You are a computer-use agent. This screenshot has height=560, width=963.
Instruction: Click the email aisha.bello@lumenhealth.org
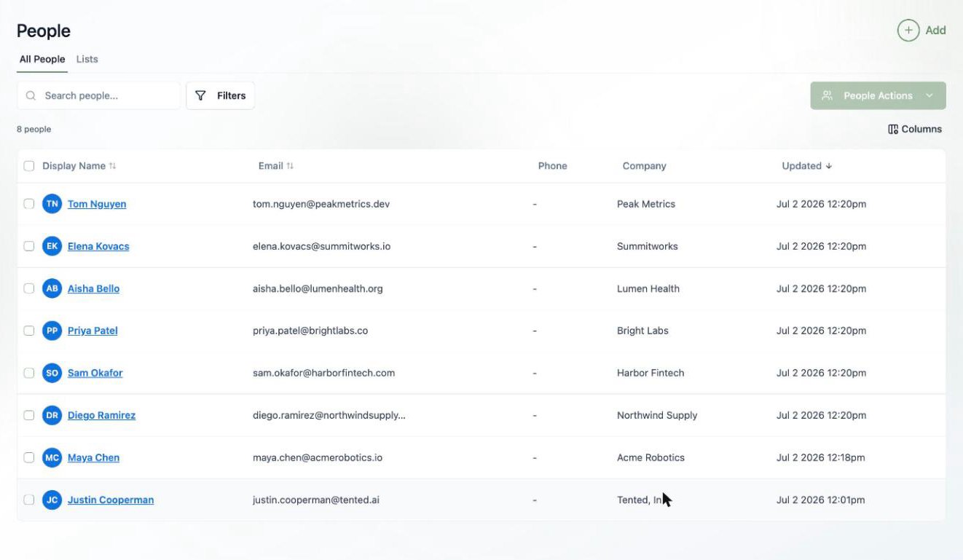click(318, 288)
